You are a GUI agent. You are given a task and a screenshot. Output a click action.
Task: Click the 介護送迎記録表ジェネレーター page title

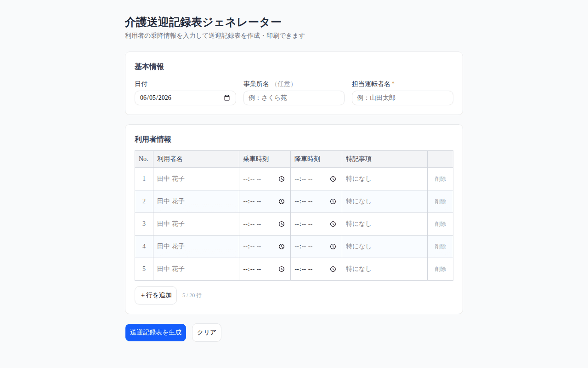tap(203, 22)
